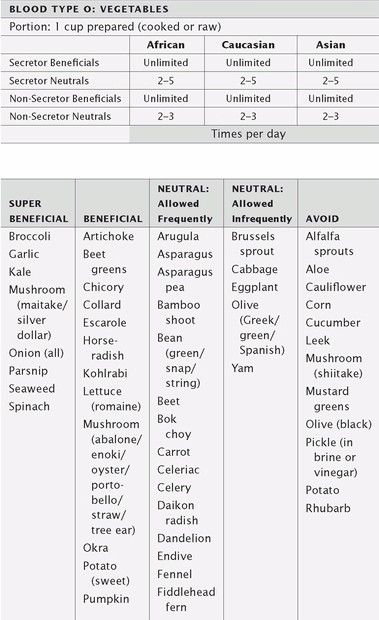Select Broccoli in the super beneficial list
Image resolution: width=379 pixels, height=620 pixels.
pos(30,236)
